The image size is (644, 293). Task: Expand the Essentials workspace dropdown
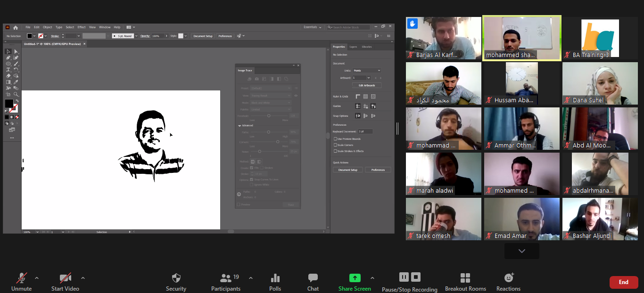[313, 27]
